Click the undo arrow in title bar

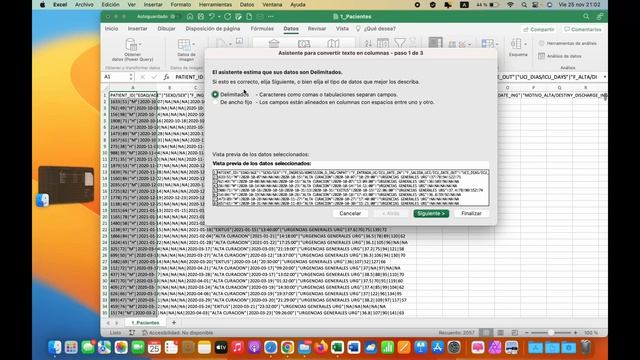(211, 17)
